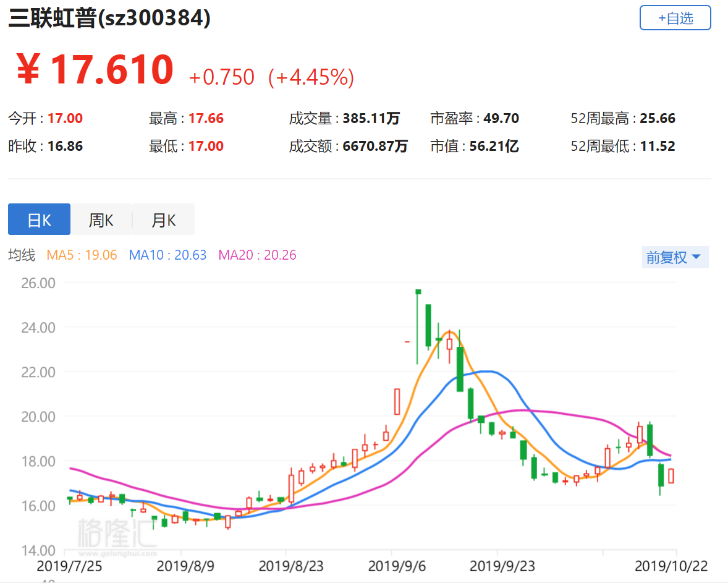
Task: Switch to the 月K monthly chart tab
Action: pos(163,219)
